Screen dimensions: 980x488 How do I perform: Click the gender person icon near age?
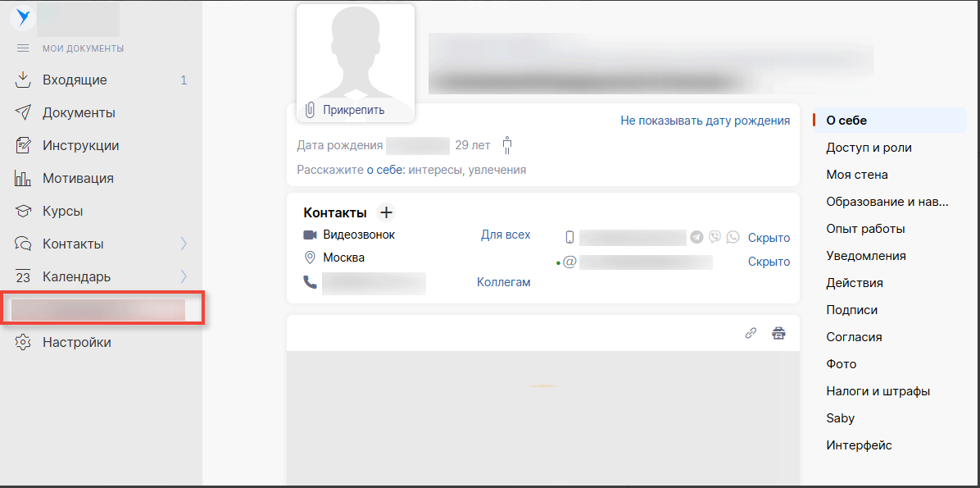507,146
